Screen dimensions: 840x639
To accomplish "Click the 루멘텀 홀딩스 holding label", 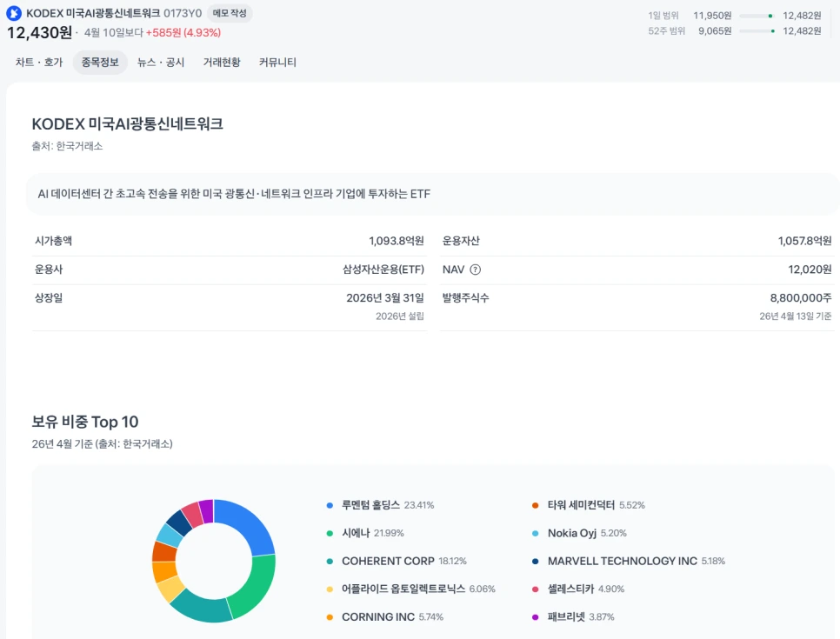I will pyautogui.click(x=370, y=504).
